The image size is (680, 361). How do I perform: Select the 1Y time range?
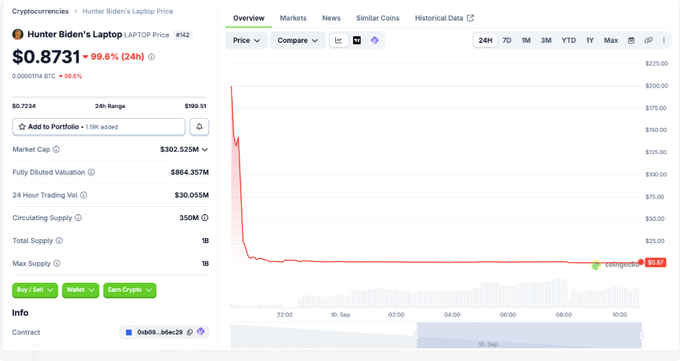[x=590, y=40]
